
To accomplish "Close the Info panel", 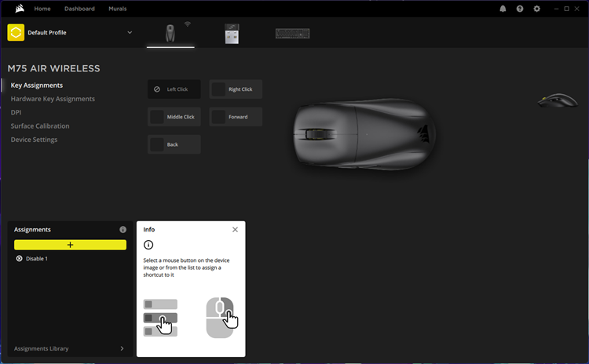I will click(235, 230).
